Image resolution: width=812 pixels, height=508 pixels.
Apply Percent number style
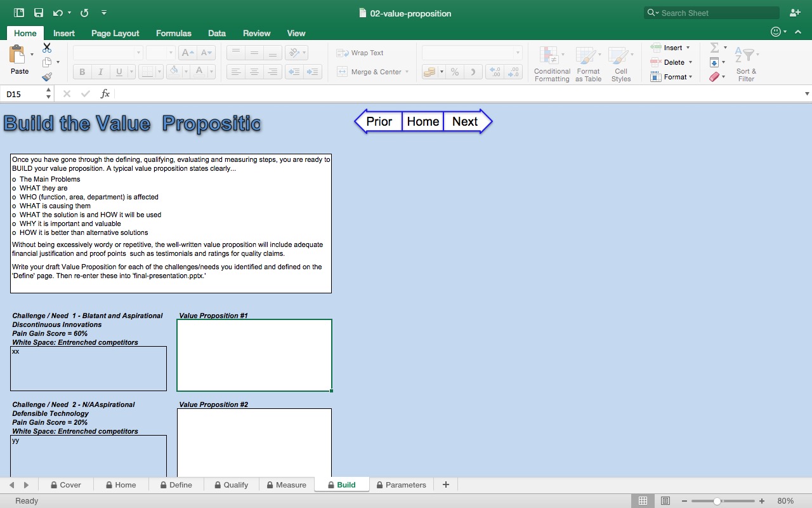(x=455, y=72)
